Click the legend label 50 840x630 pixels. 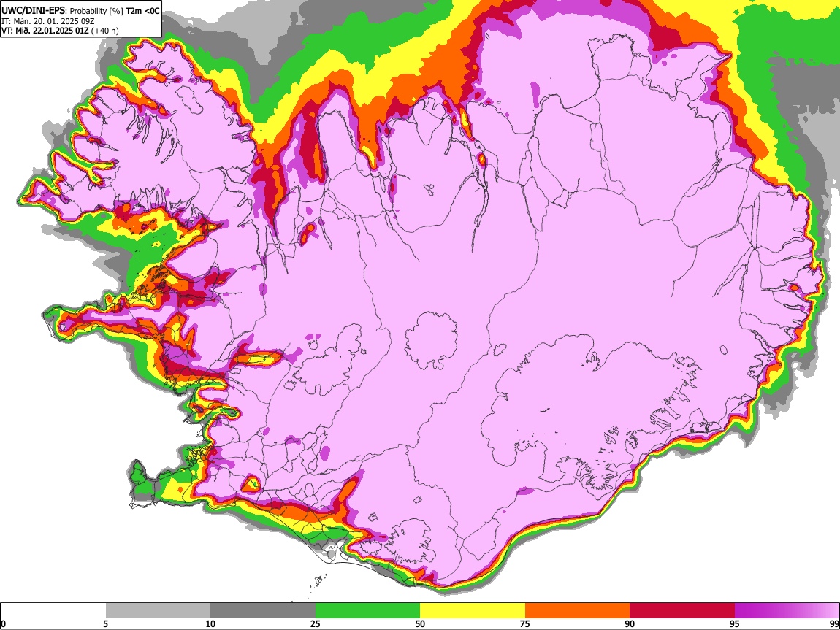coord(420,624)
